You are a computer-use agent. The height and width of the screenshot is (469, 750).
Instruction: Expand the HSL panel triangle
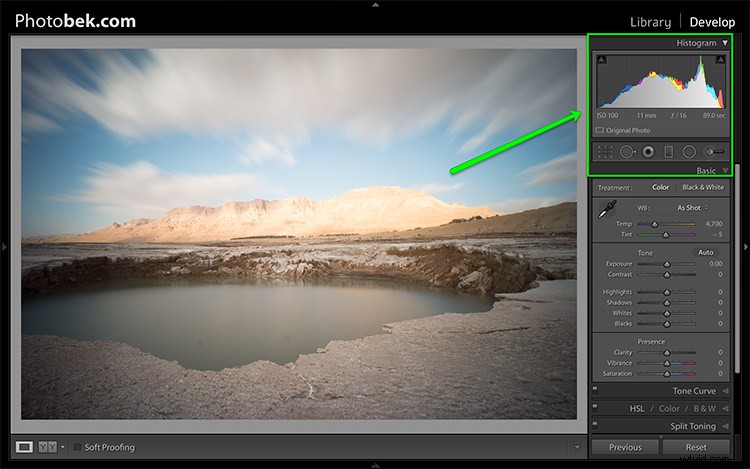click(725, 409)
